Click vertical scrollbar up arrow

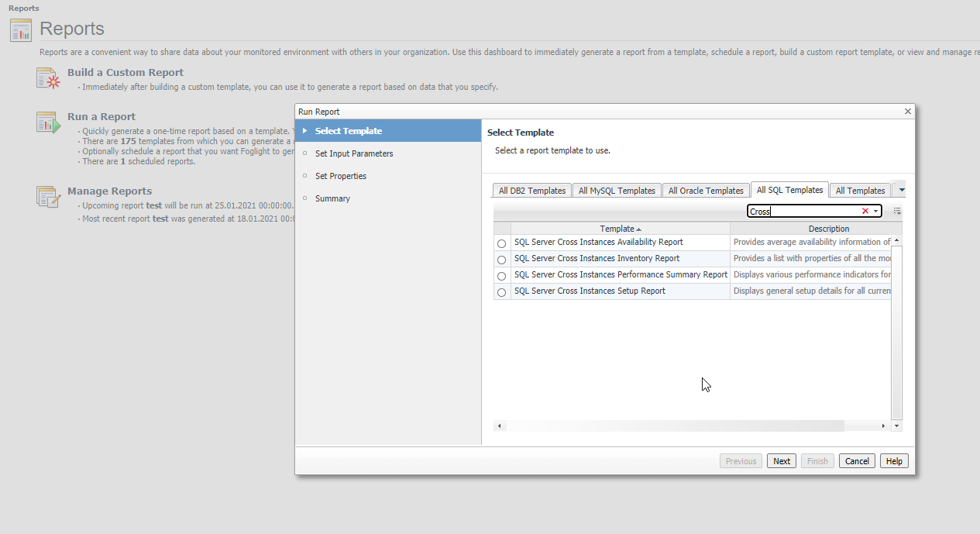(897, 240)
